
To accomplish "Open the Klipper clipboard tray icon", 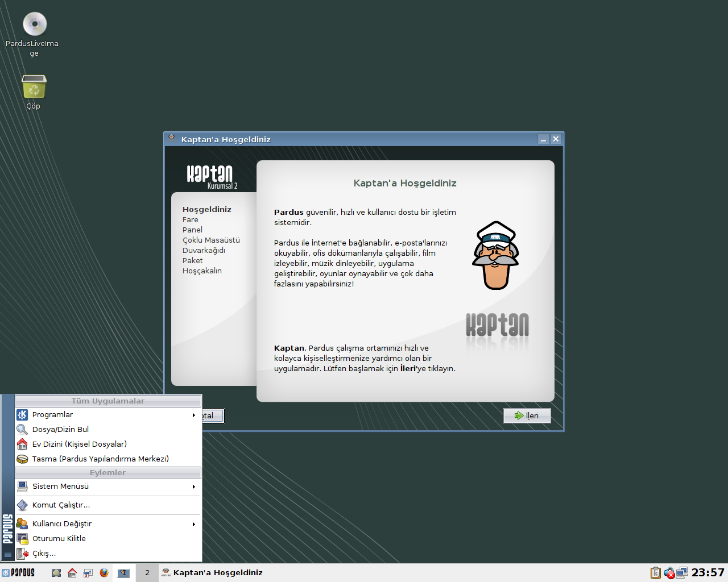I will click(x=656, y=573).
